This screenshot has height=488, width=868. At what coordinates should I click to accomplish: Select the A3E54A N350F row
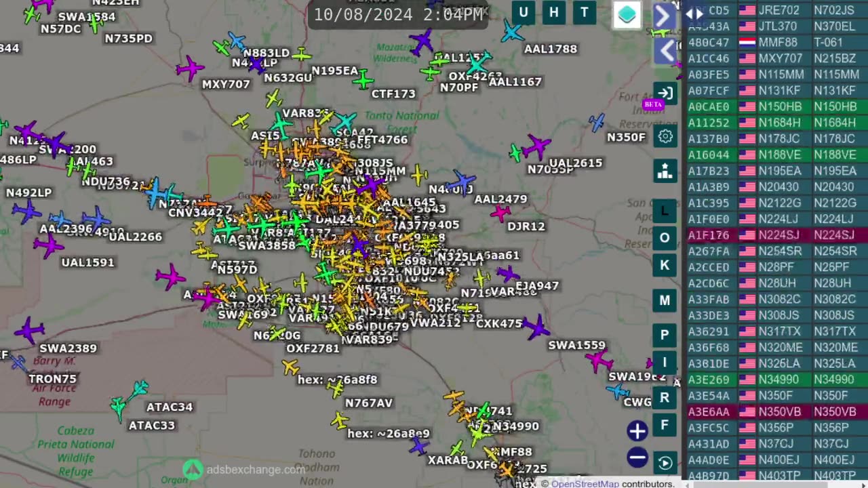[776, 396]
